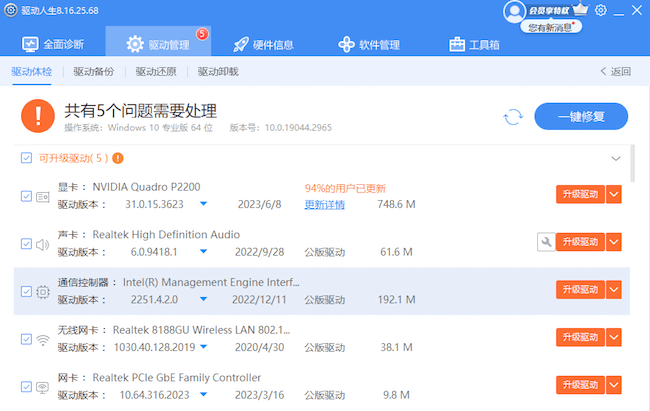The image size is (650, 411).
Task: Collapse the 可升级驱动 section chevron
Action: point(616,158)
